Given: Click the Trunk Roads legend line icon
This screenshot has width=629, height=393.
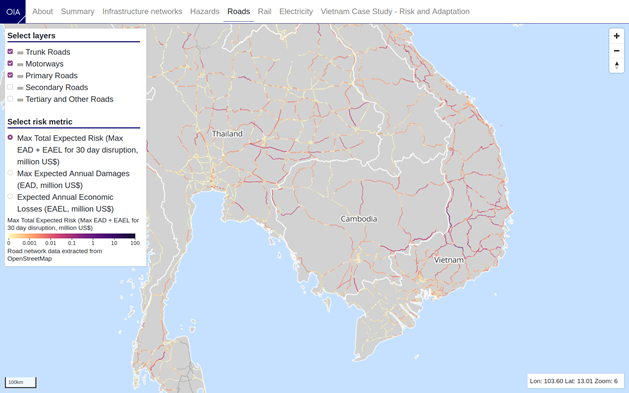Looking at the screenshot, I should (x=20, y=53).
